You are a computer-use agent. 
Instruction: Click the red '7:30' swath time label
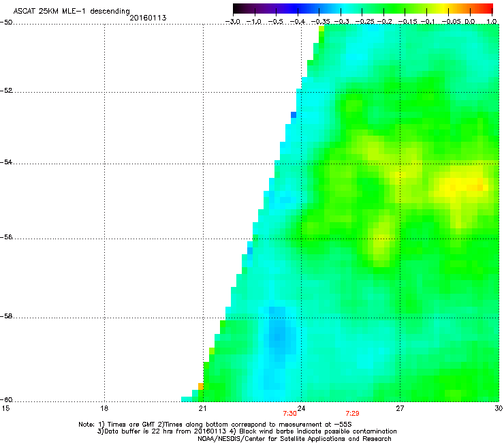pyautogui.click(x=289, y=414)
